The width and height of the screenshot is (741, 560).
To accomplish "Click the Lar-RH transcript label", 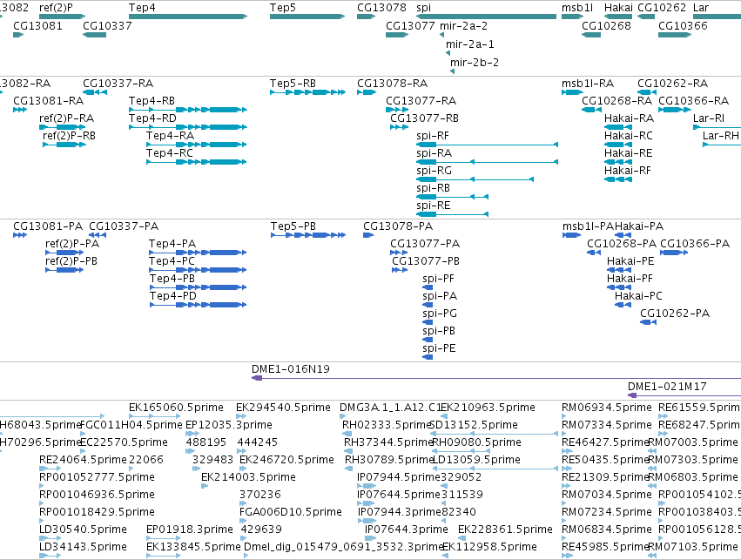I will tap(721, 136).
